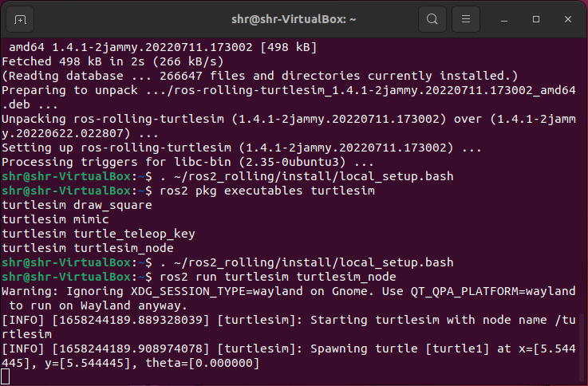Viewport: 588px width, 386px height.
Task: Click the 'Spawning turtle [turtle1]' line
Action: pyautogui.click(x=289, y=356)
